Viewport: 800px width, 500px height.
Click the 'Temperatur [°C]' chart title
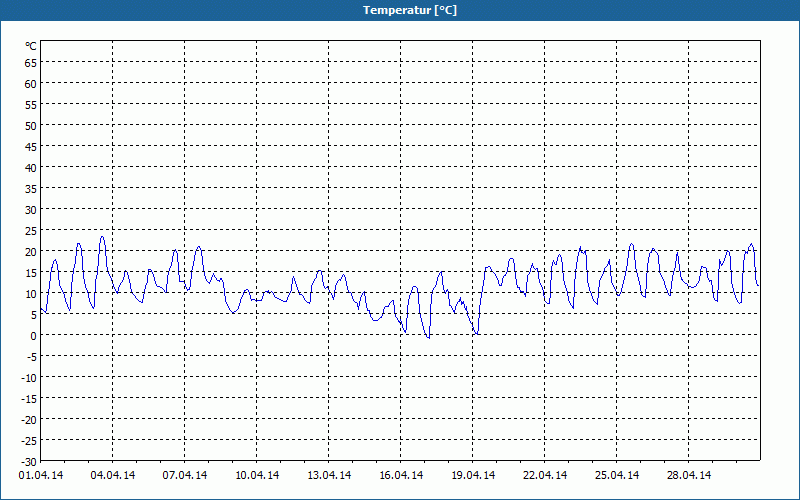pyautogui.click(x=410, y=10)
